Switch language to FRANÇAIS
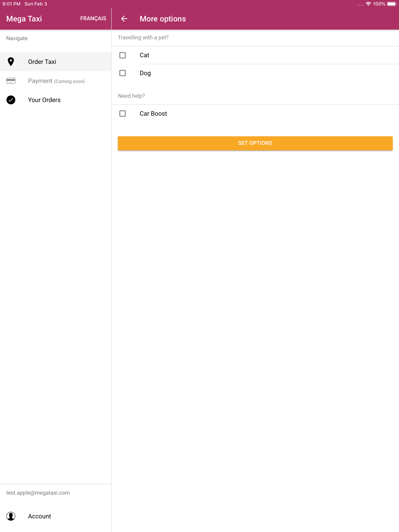 pyautogui.click(x=93, y=18)
